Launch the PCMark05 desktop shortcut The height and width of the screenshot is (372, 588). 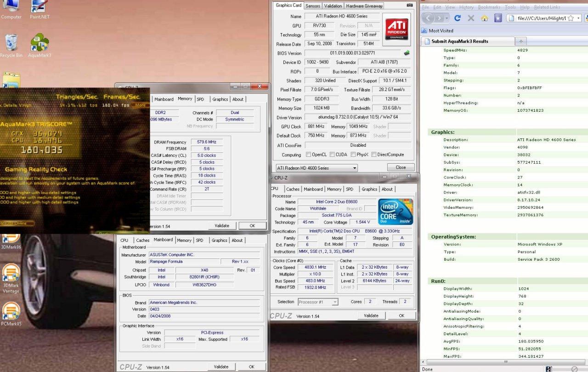tap(11, 314)
